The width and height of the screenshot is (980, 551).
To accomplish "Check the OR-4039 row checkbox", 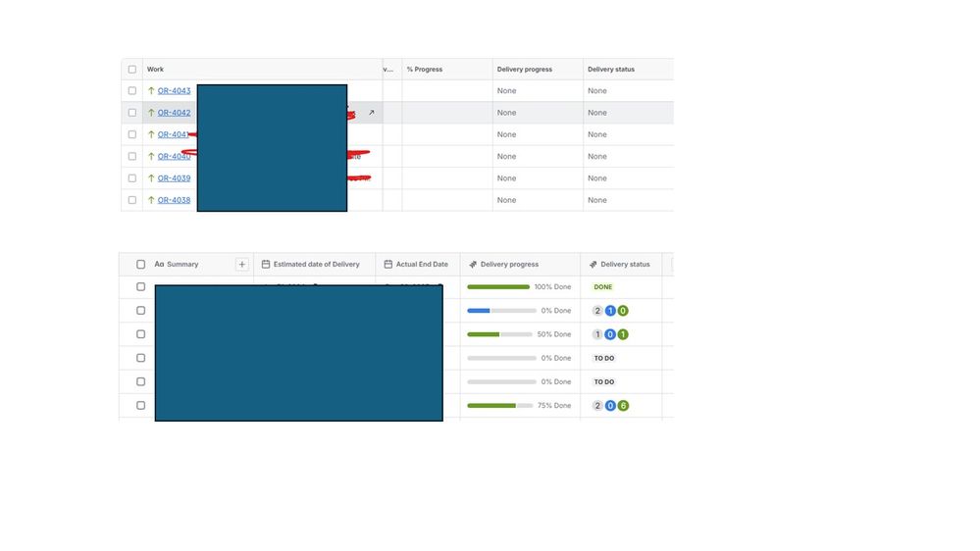I will click(131, 178).
